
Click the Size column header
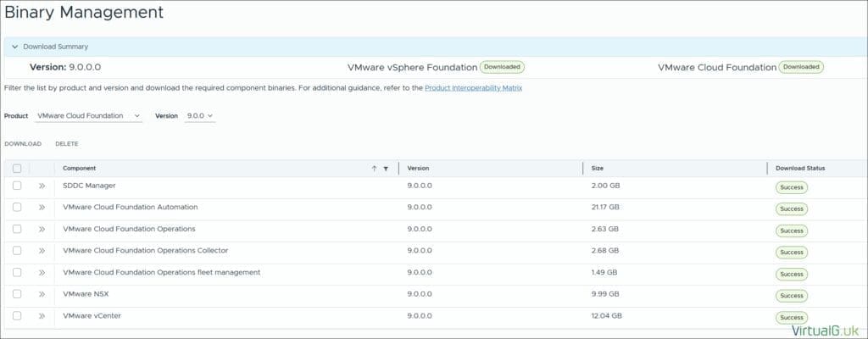598,169
